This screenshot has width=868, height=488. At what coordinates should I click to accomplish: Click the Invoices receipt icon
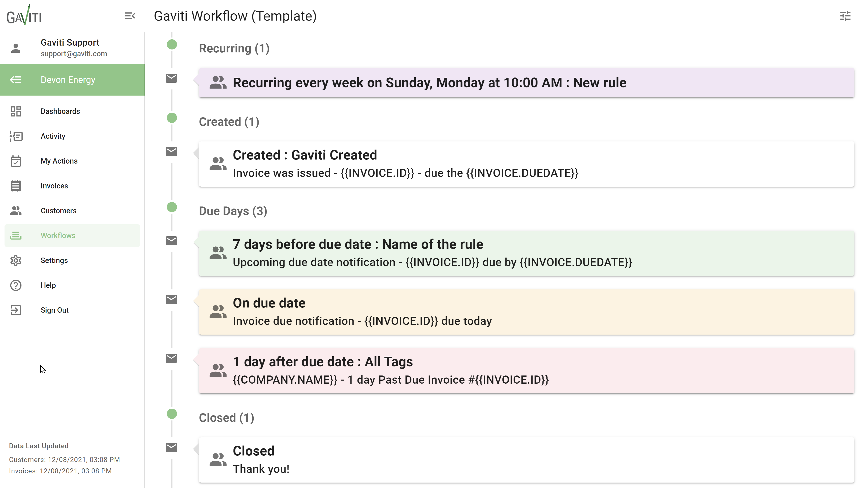(x=16, y=186)
